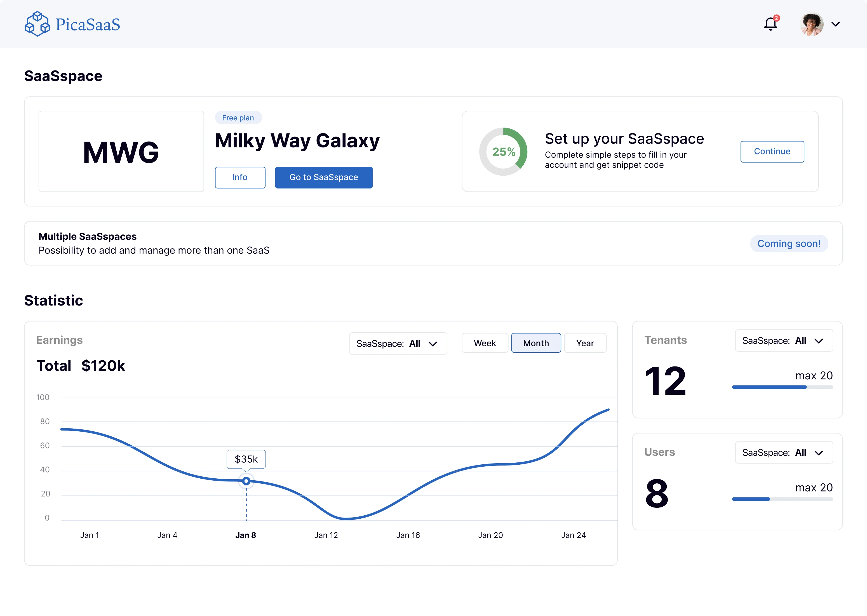Open the account menu chevron beside the avatar

click(x=836, y=24)
